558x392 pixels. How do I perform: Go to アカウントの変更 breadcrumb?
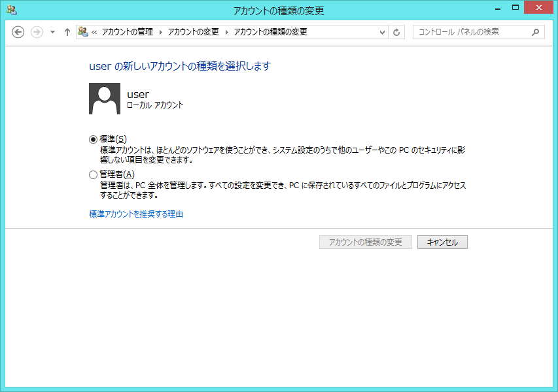coord(194,32)
